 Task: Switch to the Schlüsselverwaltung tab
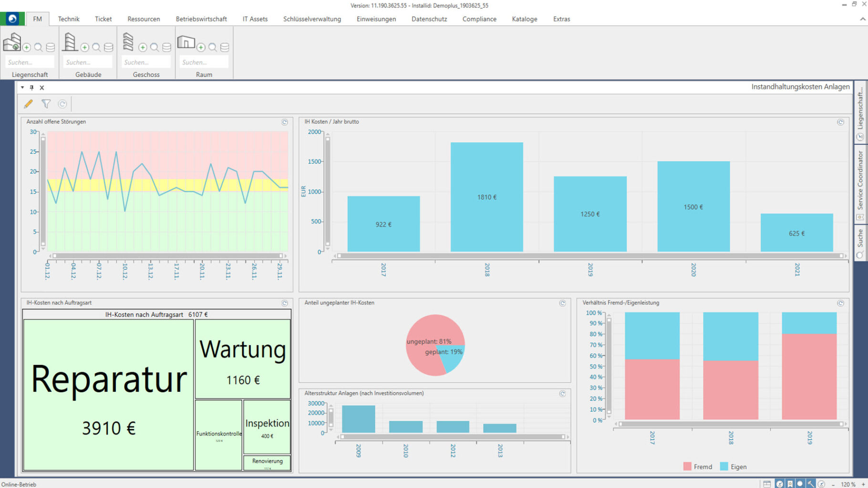tap(312, 19)
